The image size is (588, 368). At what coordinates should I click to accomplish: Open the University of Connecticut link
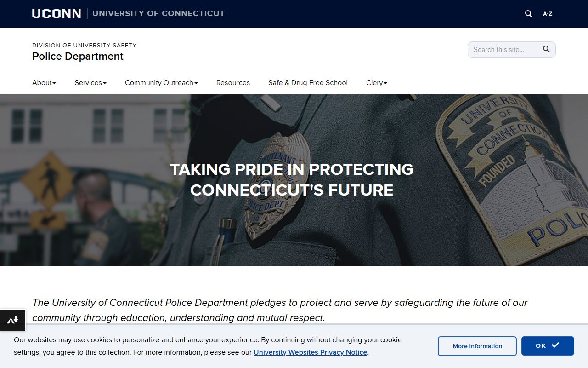tap(158, 13)
